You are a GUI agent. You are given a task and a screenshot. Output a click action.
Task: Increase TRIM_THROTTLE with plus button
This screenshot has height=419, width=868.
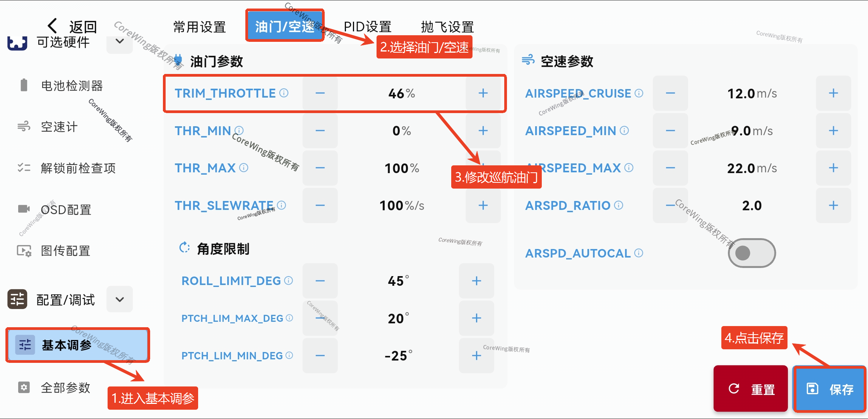[483, 93]
